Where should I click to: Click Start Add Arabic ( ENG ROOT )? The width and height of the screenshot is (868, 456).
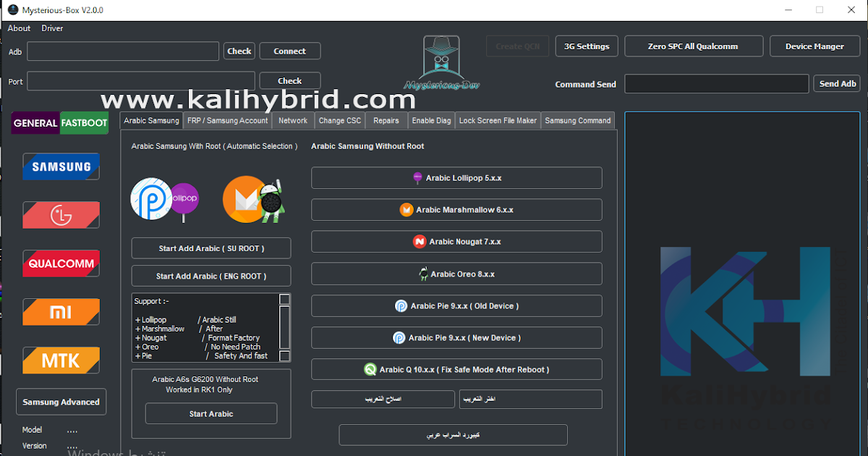[211, 276]
